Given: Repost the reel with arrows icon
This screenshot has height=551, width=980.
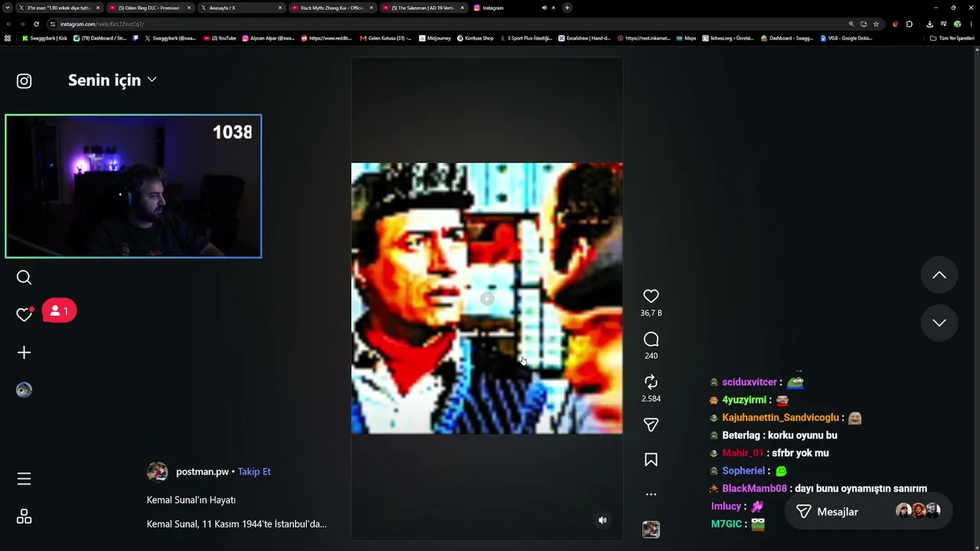Looking at the screenshot, I should 651,382.
